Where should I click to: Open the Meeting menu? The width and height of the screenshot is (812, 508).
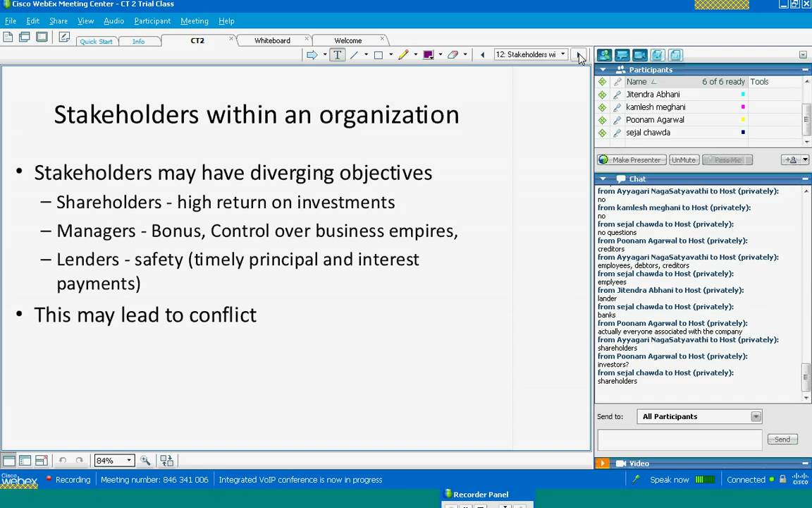click(x=195, y=21)
